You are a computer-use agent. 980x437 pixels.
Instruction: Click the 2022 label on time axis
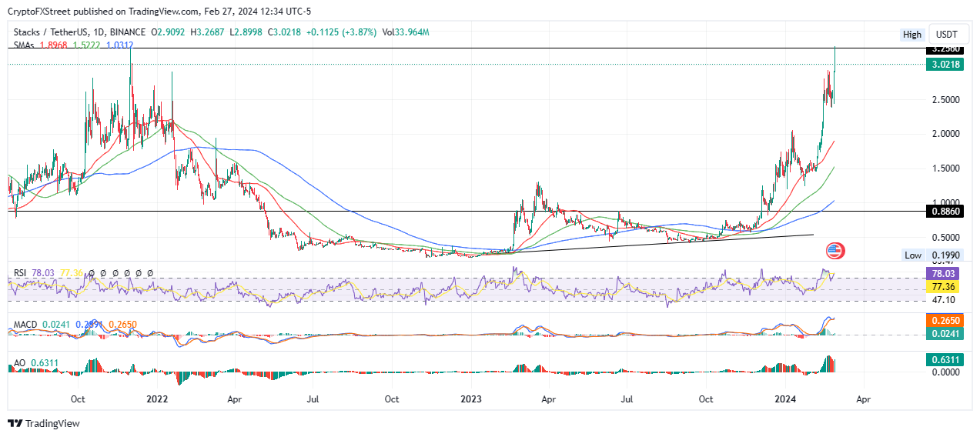tap(157, 400)
